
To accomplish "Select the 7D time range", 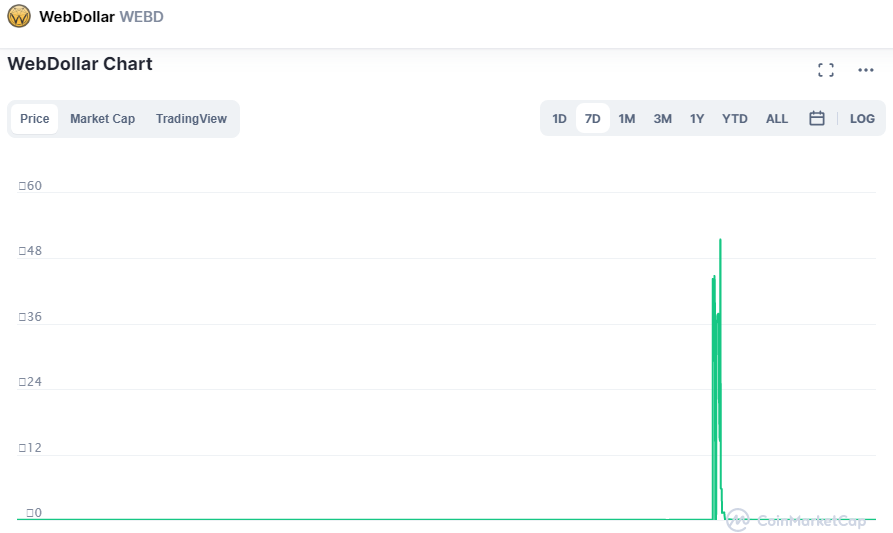I will (x=592, y=118).
